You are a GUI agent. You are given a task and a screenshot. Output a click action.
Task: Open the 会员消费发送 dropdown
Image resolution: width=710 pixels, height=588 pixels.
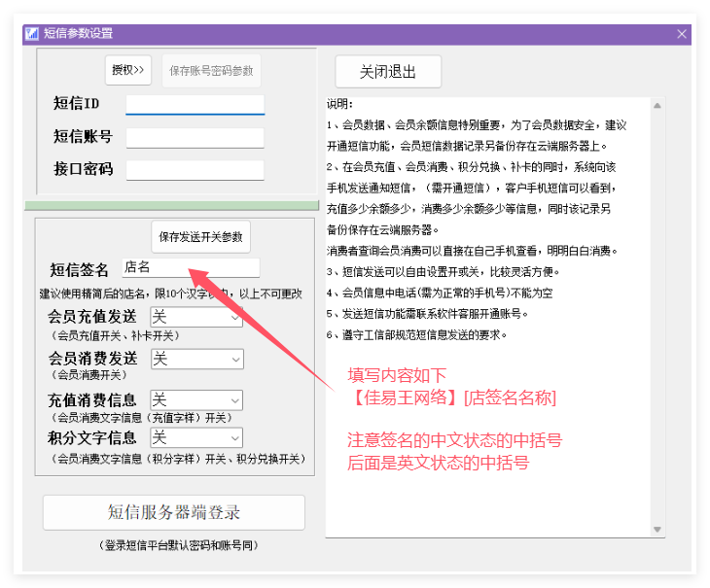(x=197, y=360)
